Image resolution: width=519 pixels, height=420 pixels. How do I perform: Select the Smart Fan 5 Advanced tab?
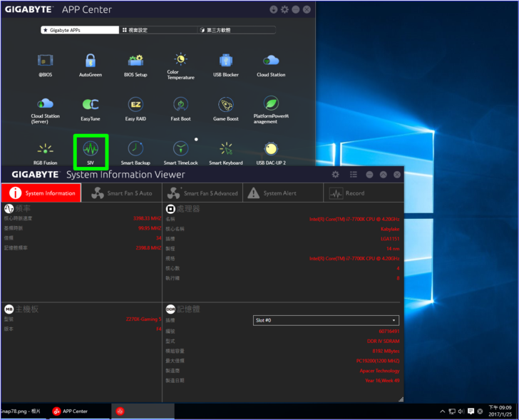(x=202, y=193)
